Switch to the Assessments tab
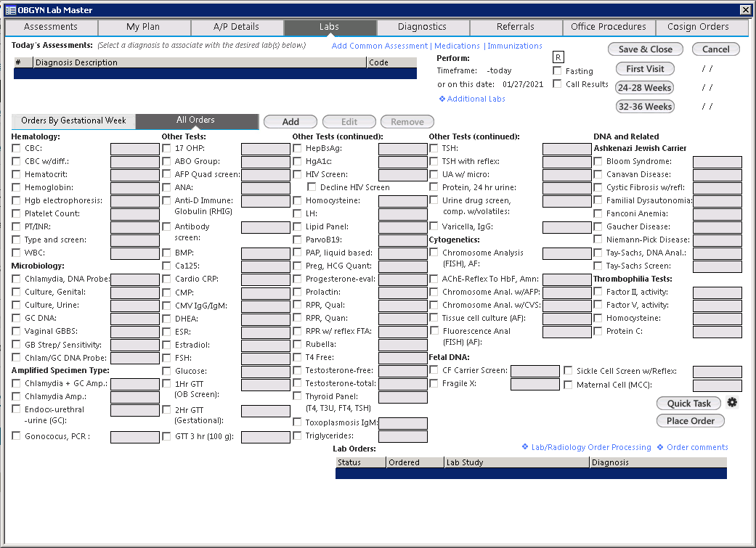Image resolution: width=756 pixels, height=548 pixels. tap(51, 27)
